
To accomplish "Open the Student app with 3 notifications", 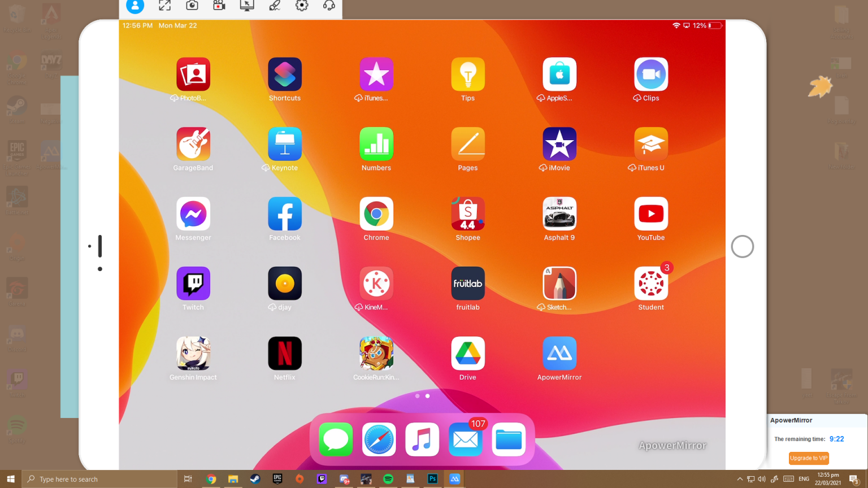I will point(650,284).
